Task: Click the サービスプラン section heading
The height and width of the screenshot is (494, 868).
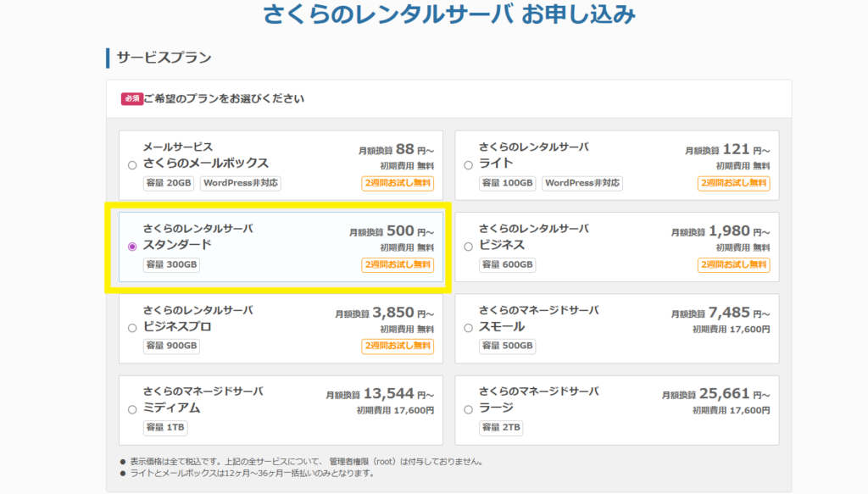Action: tap(164, 58)
